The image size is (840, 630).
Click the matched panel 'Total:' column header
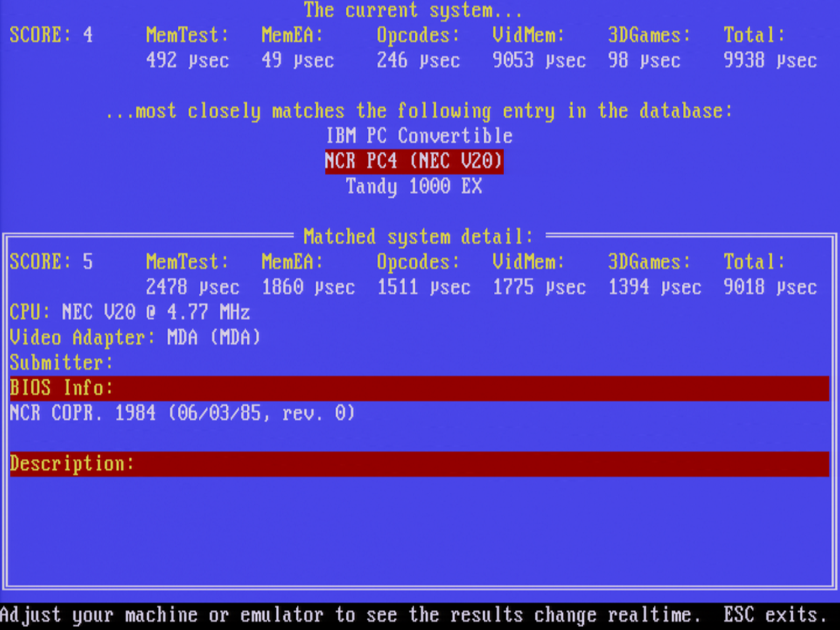[x=754, y=262]
